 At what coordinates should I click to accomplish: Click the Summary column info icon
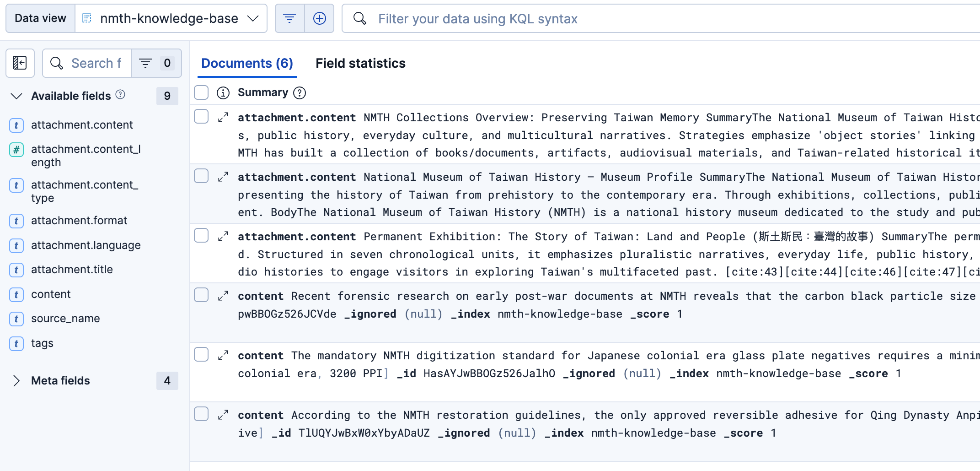click(223, 93)
